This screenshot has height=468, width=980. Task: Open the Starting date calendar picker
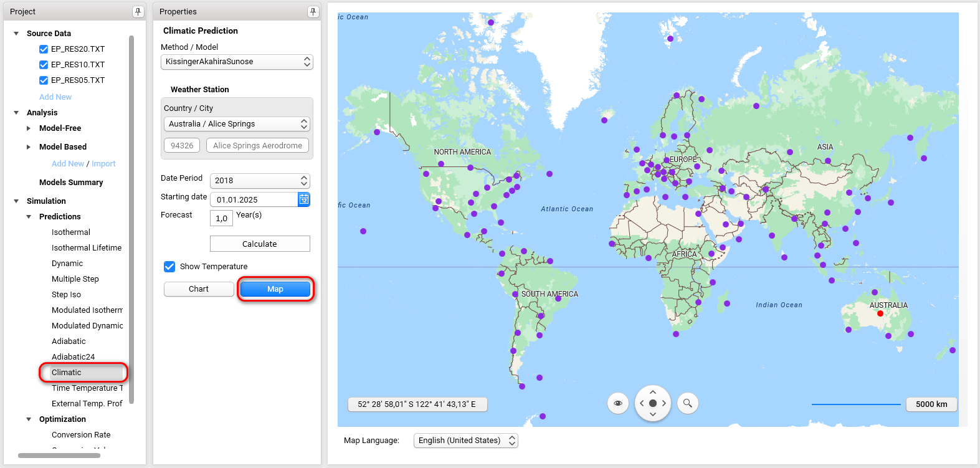coord(304,199)
